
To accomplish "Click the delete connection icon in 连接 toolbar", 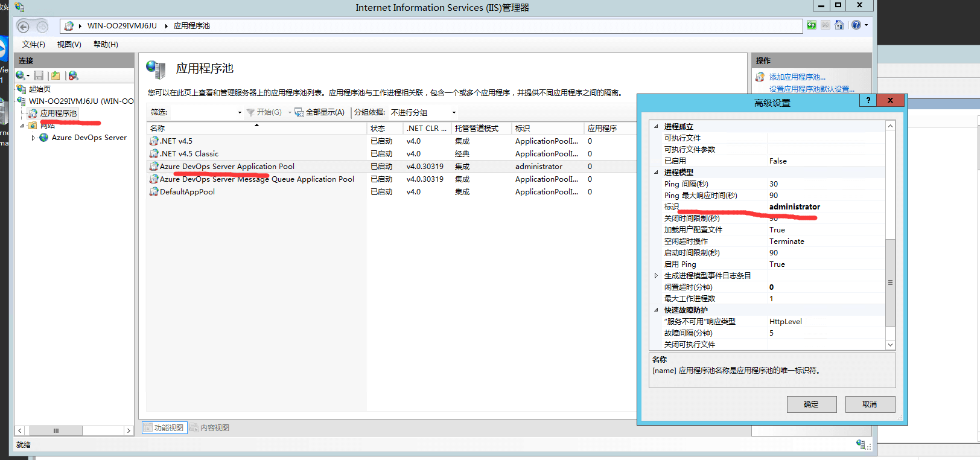I will tap(73, 75).
